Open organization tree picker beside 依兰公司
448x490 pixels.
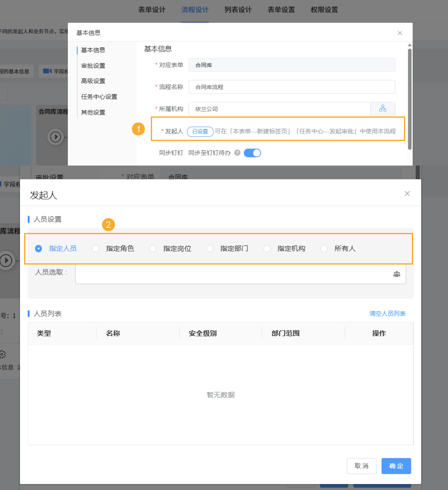click(x=383, y=109)
